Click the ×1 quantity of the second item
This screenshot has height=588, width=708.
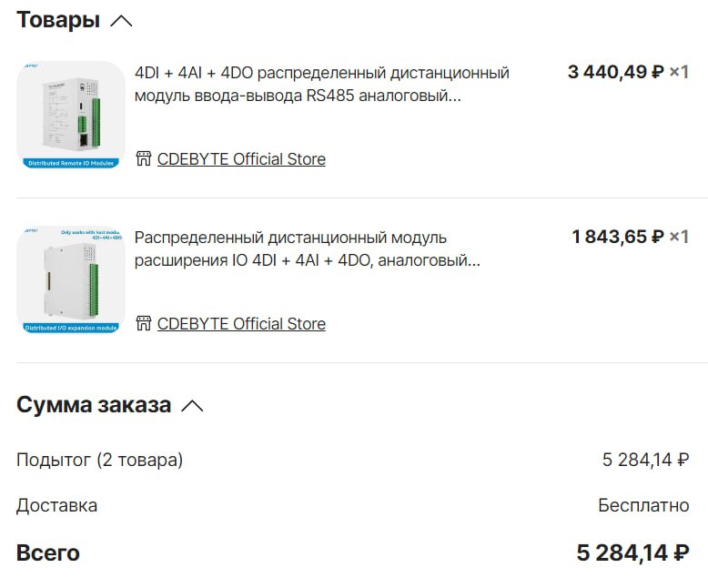[x=679, y=237]
